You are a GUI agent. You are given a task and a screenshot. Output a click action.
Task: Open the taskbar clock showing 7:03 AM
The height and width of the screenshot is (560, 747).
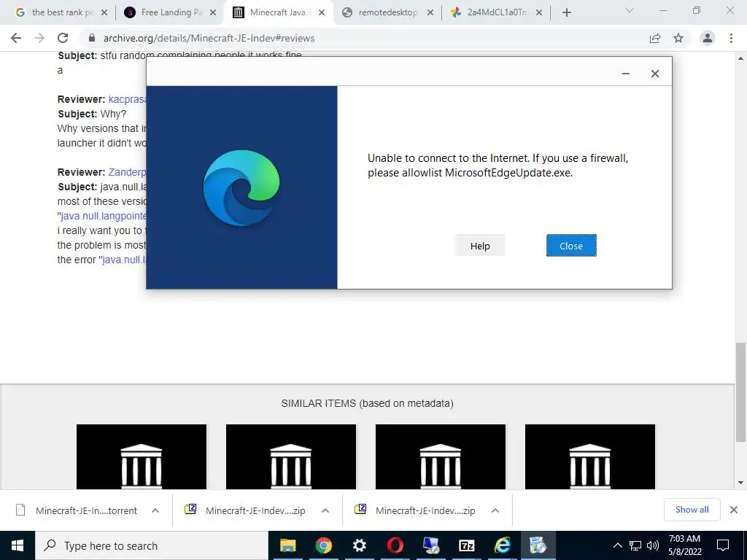click(684, 545)
